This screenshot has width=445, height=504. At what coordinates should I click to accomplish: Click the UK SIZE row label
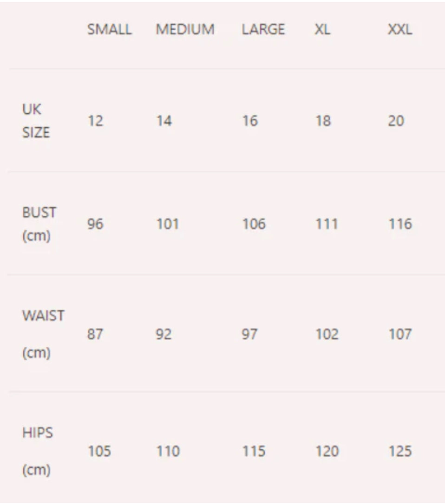(36, 121)
